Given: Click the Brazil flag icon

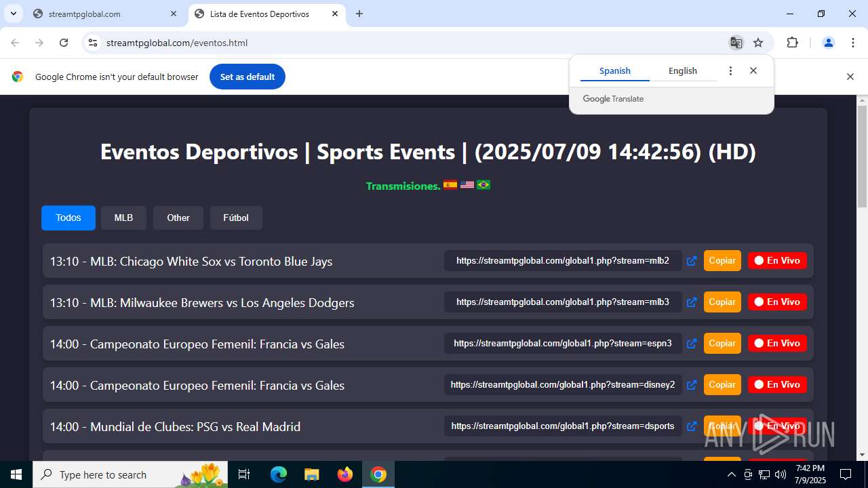Looking at the screenshot, I should [484, 184].
